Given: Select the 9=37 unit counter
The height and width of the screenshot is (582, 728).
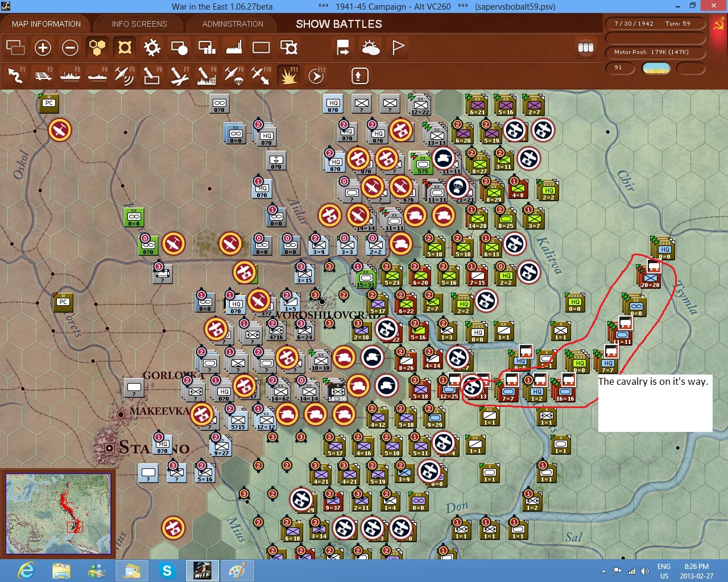Looking at the screenshot, I should point(333,501).
